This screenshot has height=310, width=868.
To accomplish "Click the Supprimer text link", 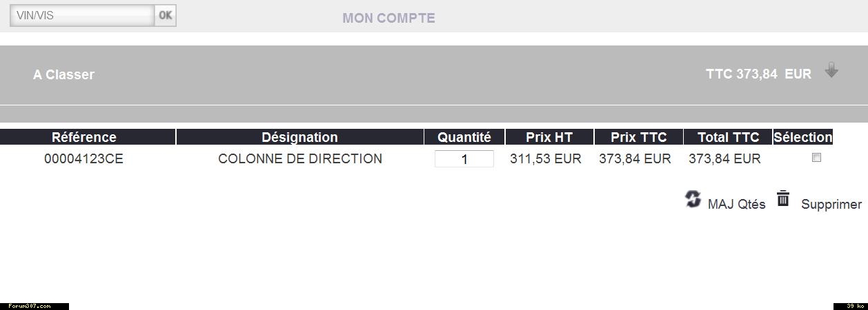I will [831, 205].
